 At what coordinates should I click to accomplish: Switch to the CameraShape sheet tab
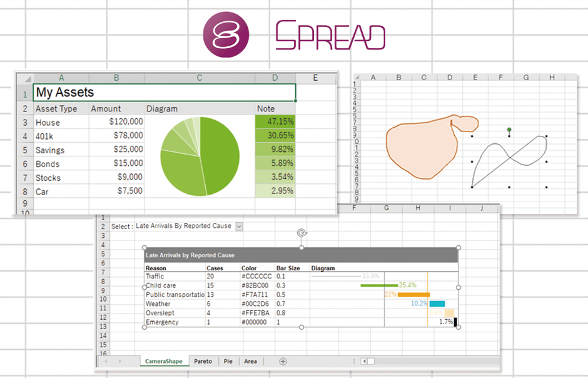point(163,362)
